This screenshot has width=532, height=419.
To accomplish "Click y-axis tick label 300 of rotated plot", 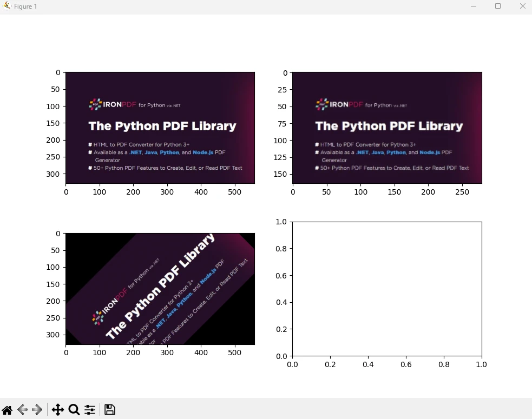I will pyautogui.click(x=53, y=335).
